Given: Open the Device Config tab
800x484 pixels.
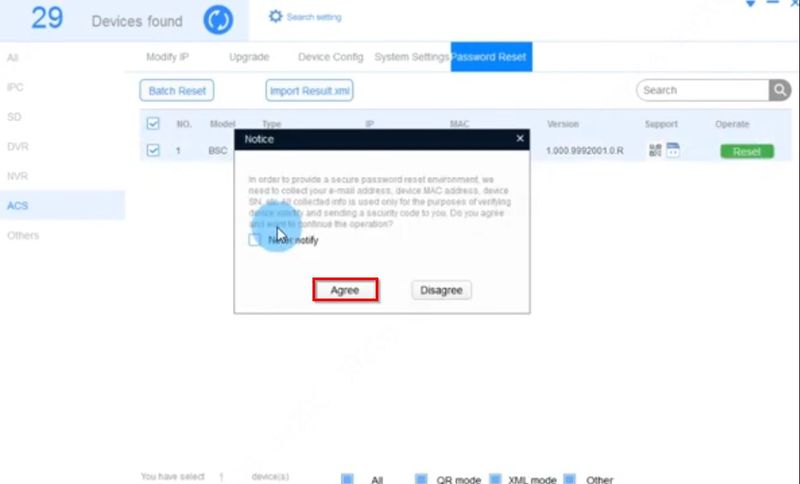Looking at the screenshot, I should (x=331, y=57).
